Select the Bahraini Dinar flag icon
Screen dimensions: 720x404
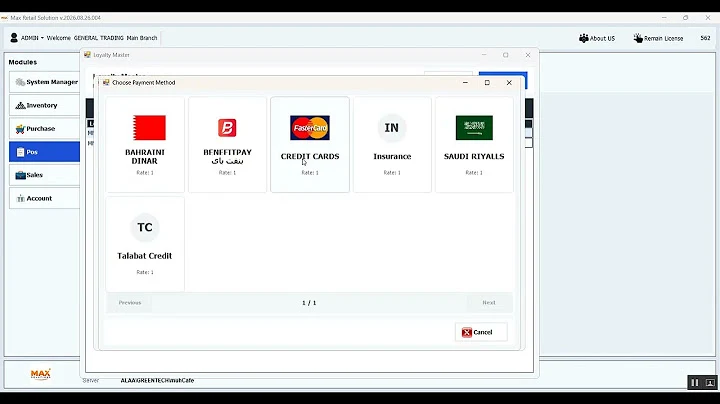tap(149, 128)
